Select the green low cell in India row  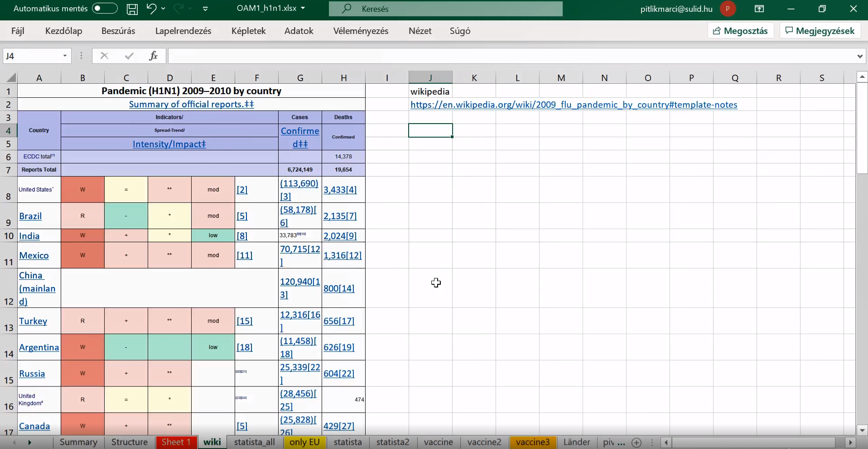(213, 235)
